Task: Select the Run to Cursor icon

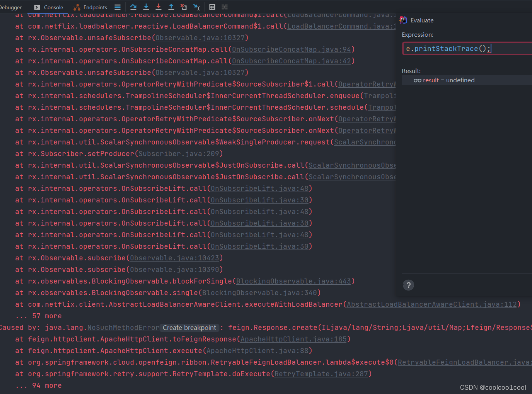Action: [x=197, y=7]
